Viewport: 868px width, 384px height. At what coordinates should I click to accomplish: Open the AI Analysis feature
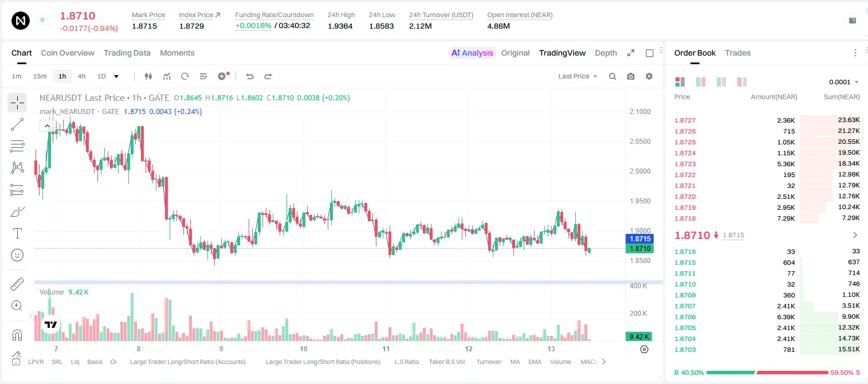pyautogui.click(x=472, y=53)
